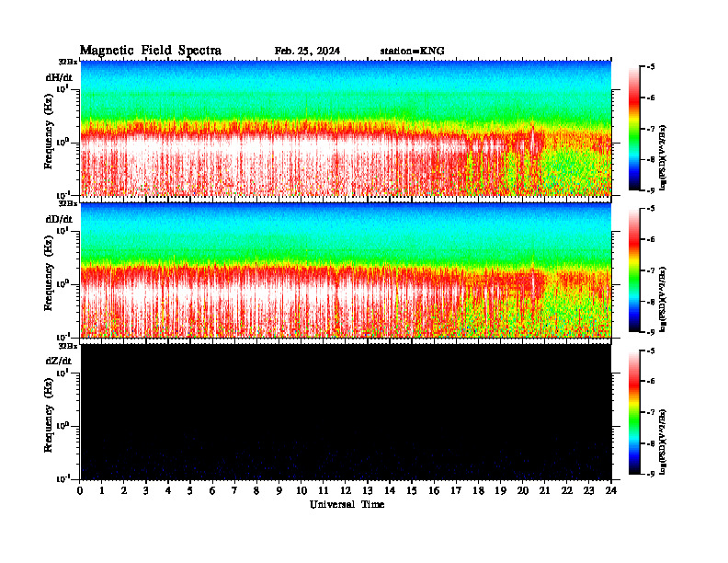Click hour tick label '15' on time axis
The width and height of the screenshot is (728, 563).
pos(412,490)
